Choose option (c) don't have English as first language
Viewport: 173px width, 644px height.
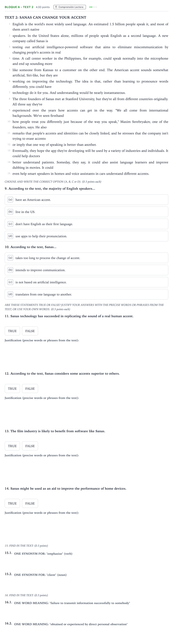(86, 224)
